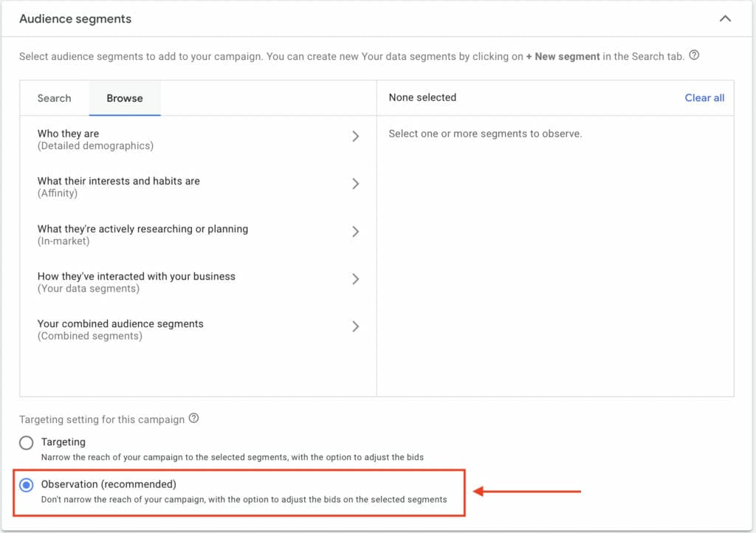
Task: Select the Targeting radio button
Action: point(27,443)
